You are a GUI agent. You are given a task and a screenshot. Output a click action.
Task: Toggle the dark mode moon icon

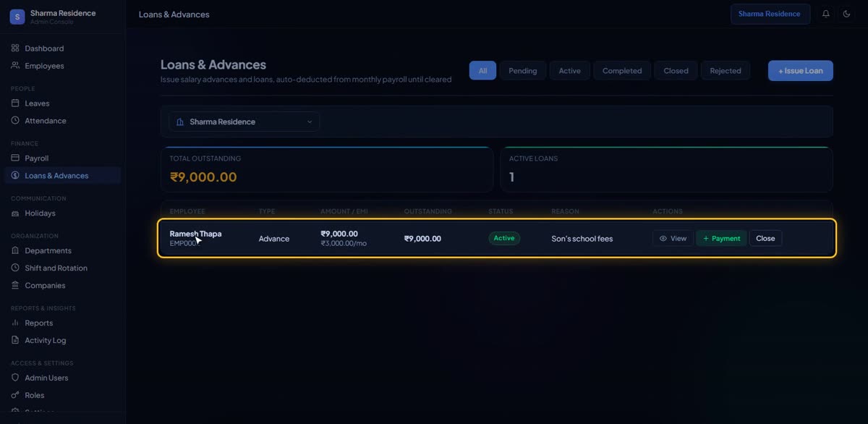click(846, 14)
